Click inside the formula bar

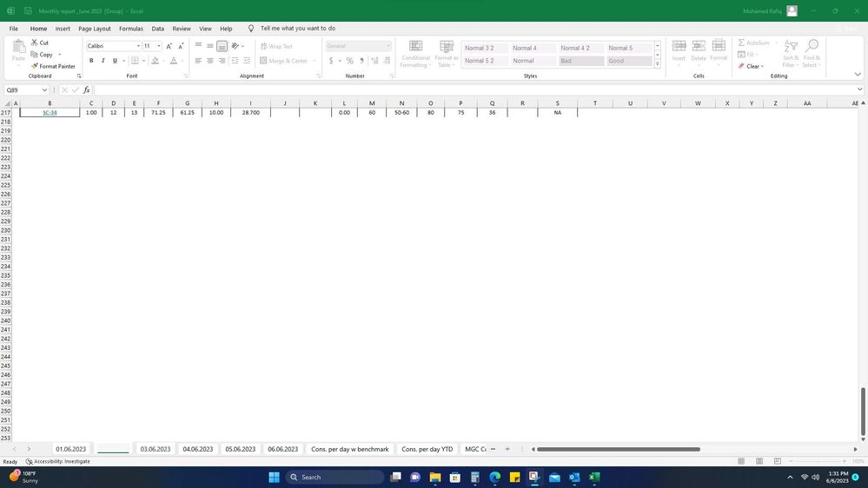pos(474,89)
